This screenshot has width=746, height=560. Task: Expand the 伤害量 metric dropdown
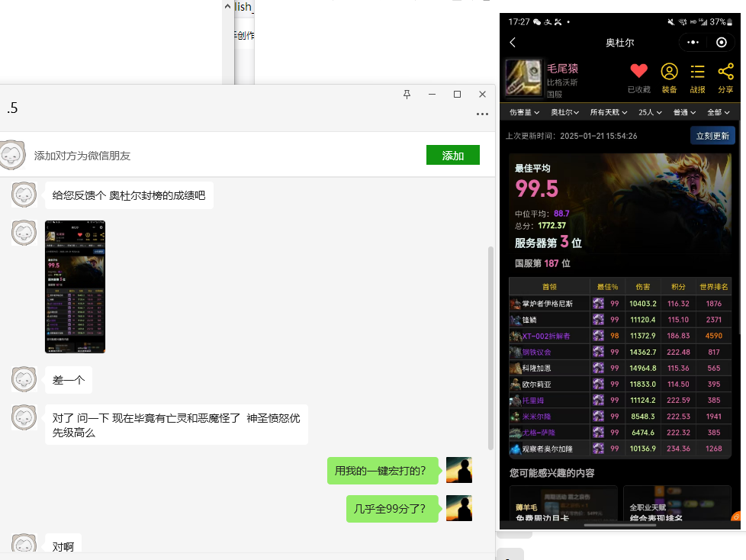pos(524,112)
